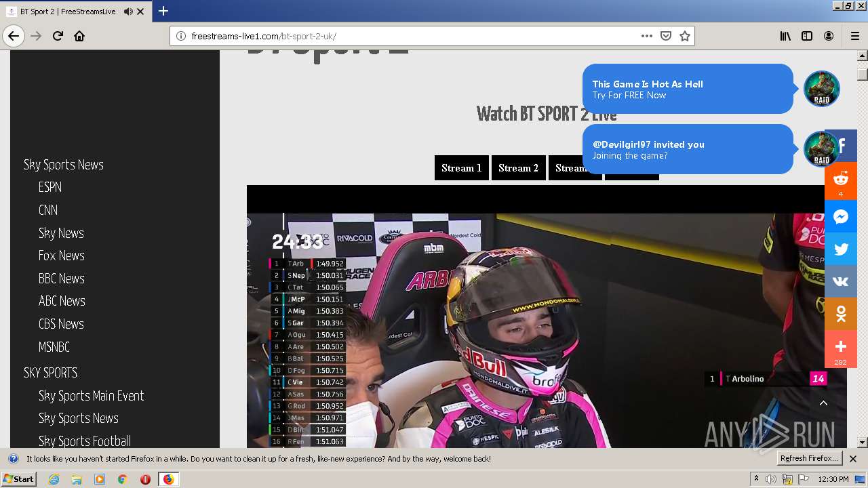The width and height of the screenshot is (868, 488).
Task: Expand more share options plus icon
Action: pos(841,348)
